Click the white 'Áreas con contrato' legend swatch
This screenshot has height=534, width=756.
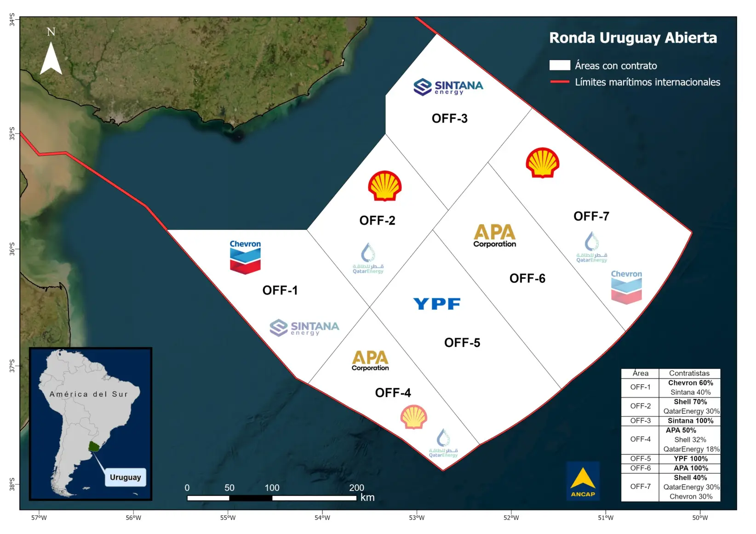pos(560,65)
